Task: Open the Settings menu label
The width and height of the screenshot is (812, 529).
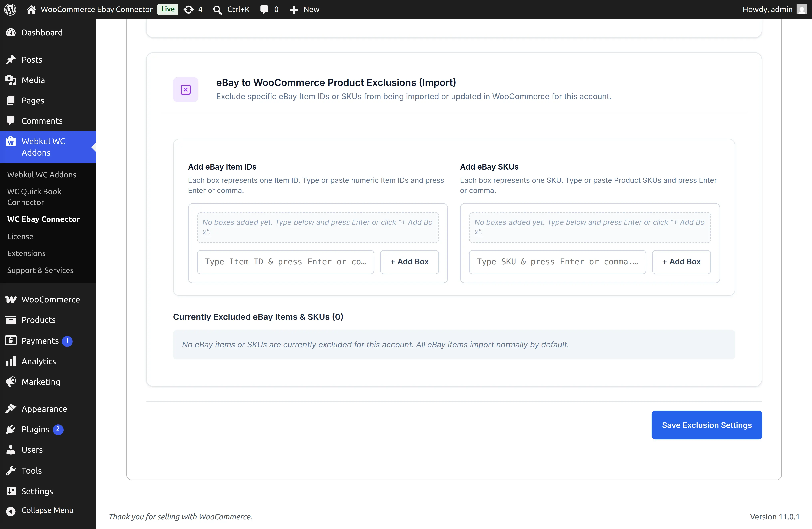Action: [x=37, y=491]
